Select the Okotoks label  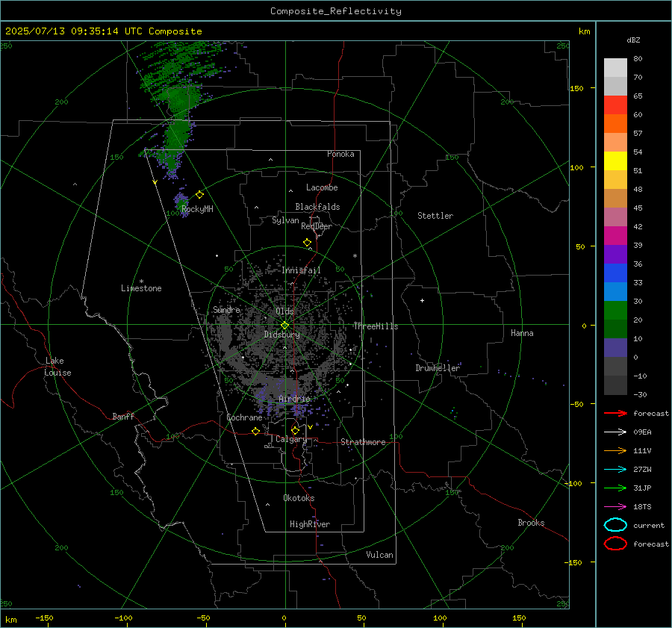tap(299, 498)
